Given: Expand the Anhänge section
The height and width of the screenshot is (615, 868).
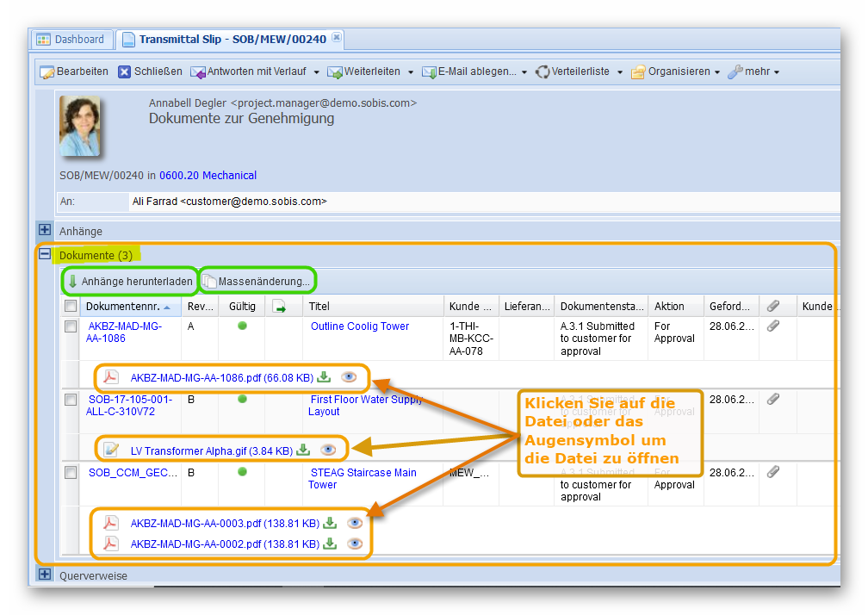Looking at the screenshot, I should (x=45, y=230).
